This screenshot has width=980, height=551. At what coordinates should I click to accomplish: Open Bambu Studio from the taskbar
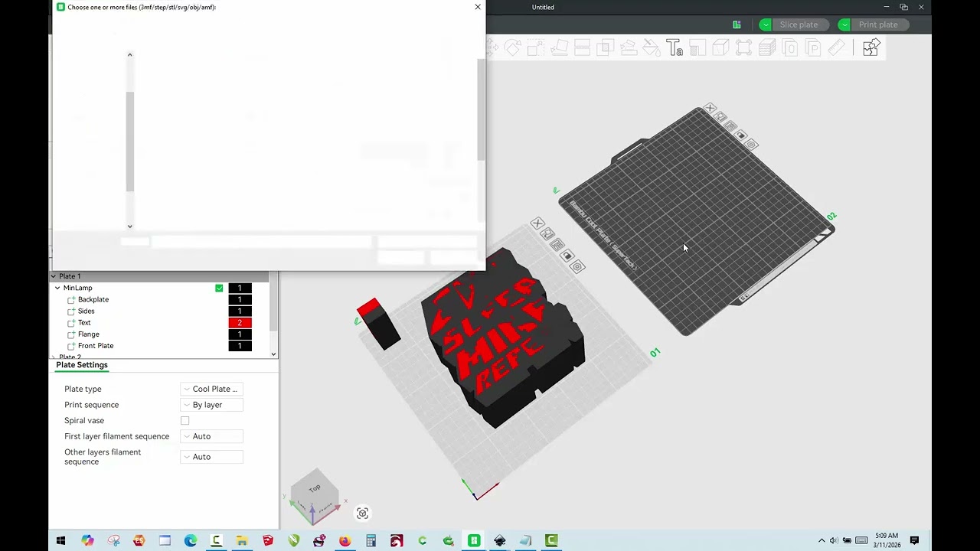tap(474, 540)
